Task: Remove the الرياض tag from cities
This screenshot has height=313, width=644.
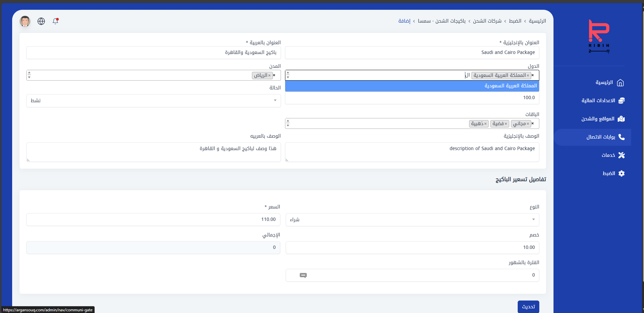Action: coord(269,76)
